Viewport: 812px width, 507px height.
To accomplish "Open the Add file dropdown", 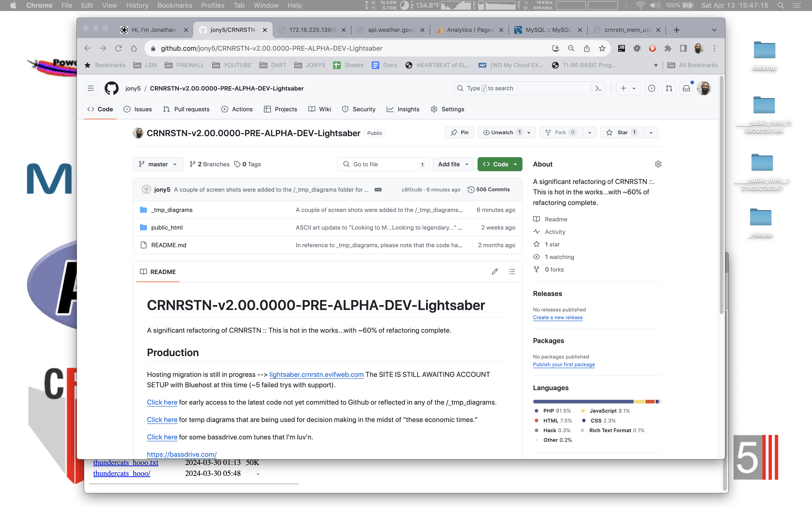I will [453, 164].
